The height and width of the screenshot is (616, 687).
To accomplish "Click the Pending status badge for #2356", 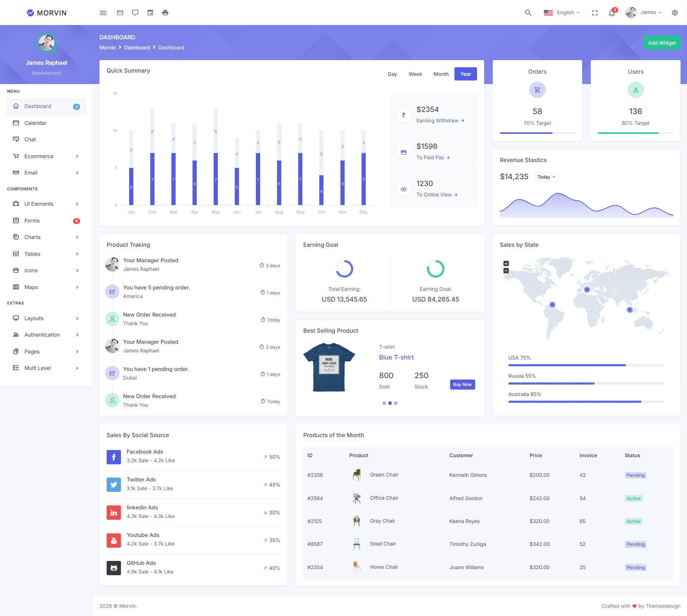I will [x=635, y=475].
